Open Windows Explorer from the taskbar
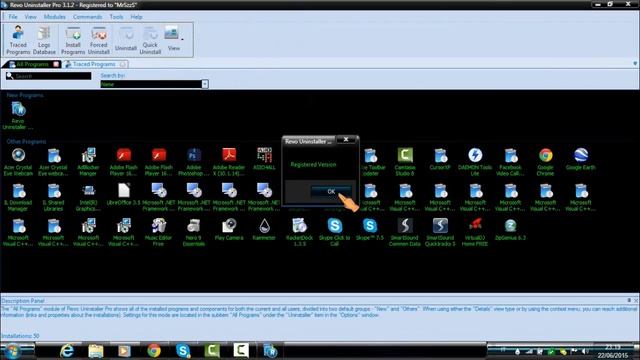The width and height of the screenshot is (640, 360). (96, 351)
